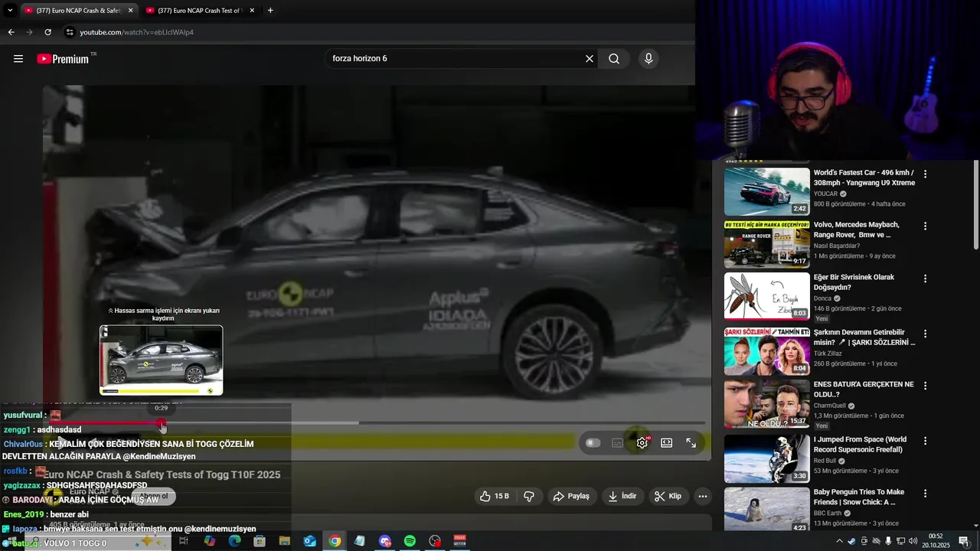
Task: Open File Explorer from the taskbar
Action: [284, 541]
